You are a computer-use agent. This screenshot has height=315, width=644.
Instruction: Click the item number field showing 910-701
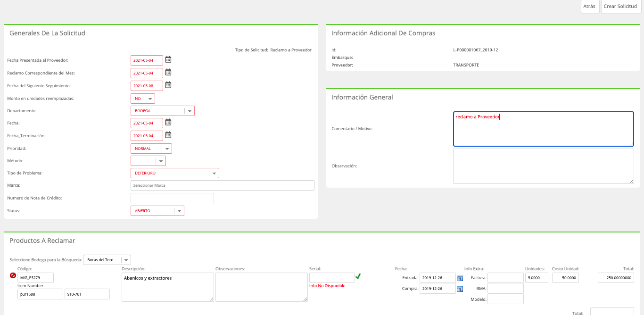point(87,294)
